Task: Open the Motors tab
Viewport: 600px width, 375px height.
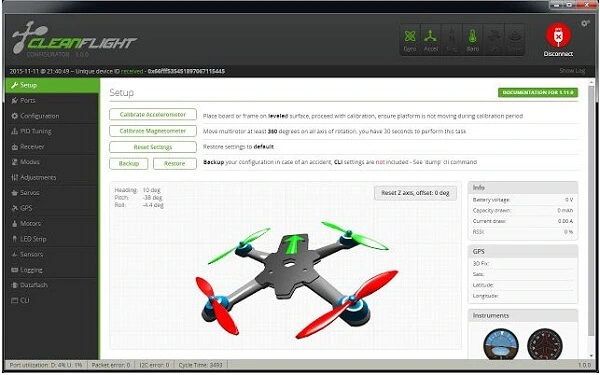Action: (x=52, y=223)
